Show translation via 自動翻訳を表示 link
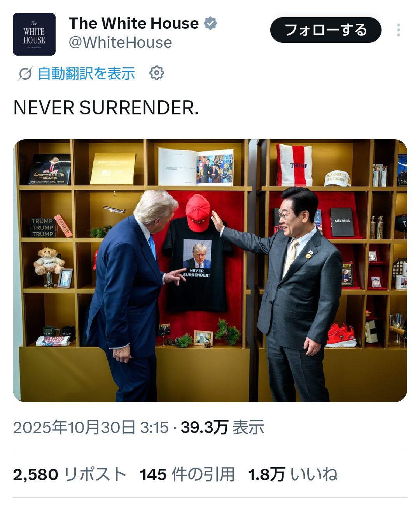The width and height of the screenshot is (420, 505). 86,74
